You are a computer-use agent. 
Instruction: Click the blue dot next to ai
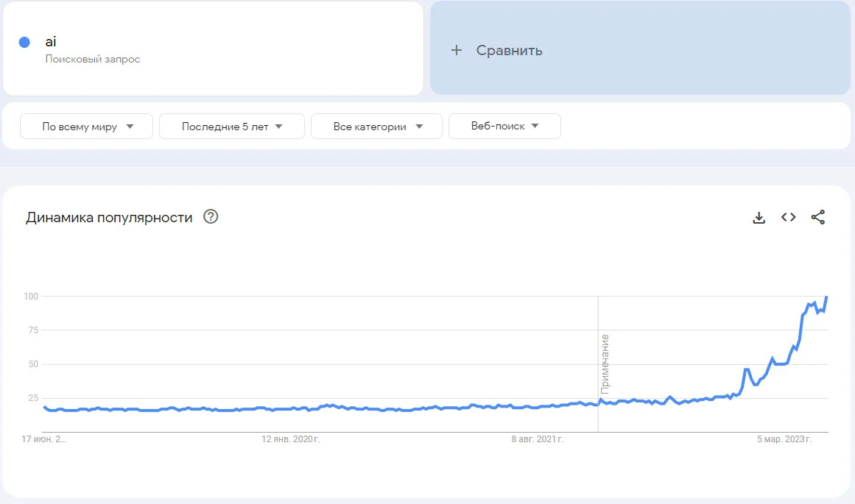(24, 42)
